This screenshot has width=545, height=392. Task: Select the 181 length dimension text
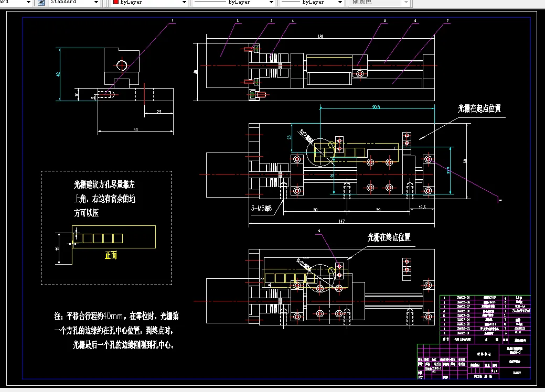[x=320, y=37]
